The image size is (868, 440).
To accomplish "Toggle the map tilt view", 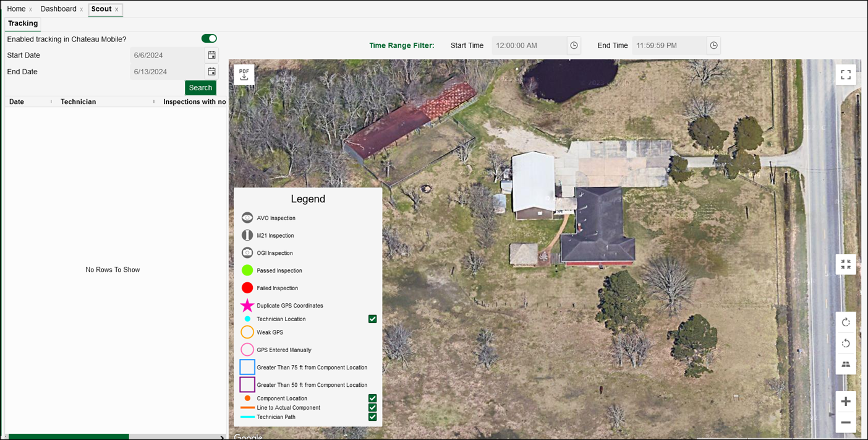I will coord(846,365).
